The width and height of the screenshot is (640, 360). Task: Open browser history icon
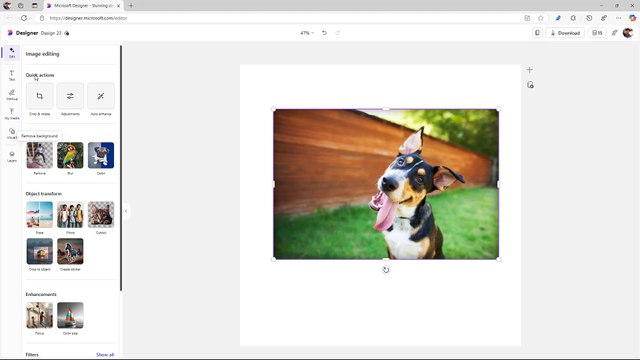[x=589, y=18]
